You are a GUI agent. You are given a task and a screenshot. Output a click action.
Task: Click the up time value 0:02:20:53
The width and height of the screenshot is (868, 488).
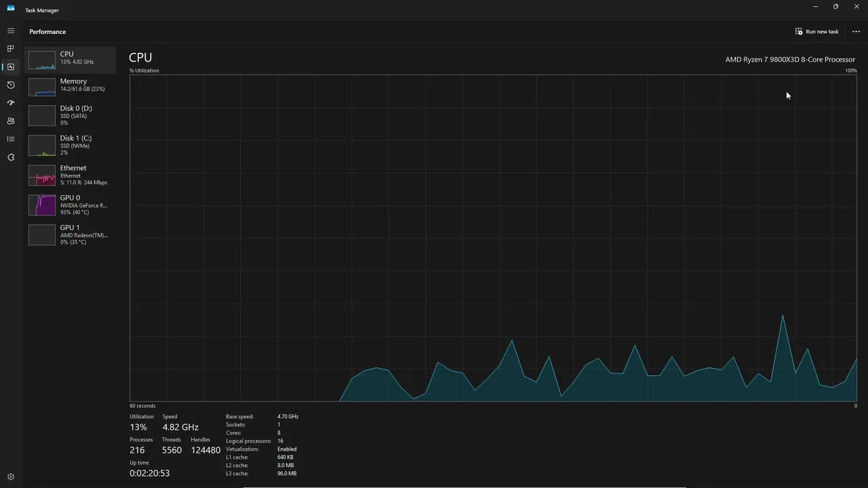pos(150,473)
